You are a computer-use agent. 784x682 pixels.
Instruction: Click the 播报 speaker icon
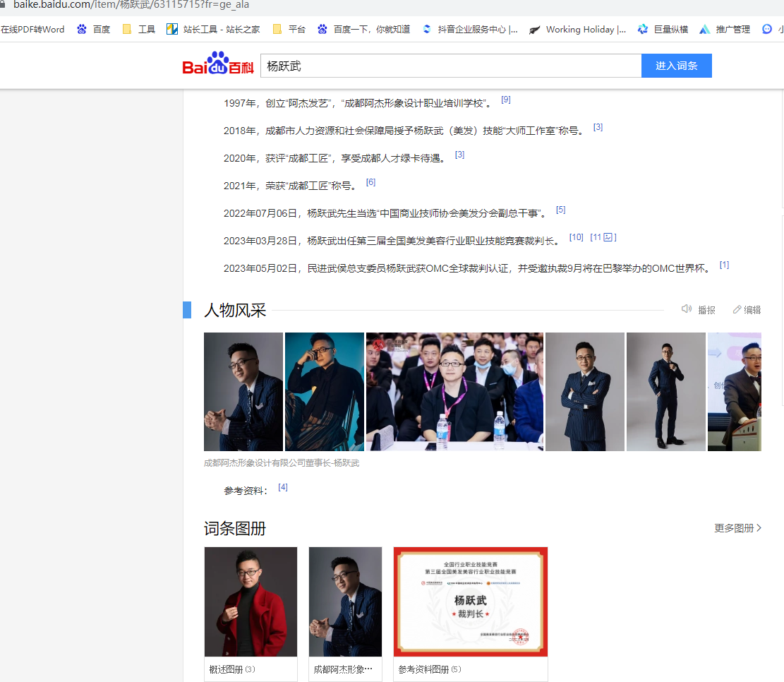tap(686, 309)
